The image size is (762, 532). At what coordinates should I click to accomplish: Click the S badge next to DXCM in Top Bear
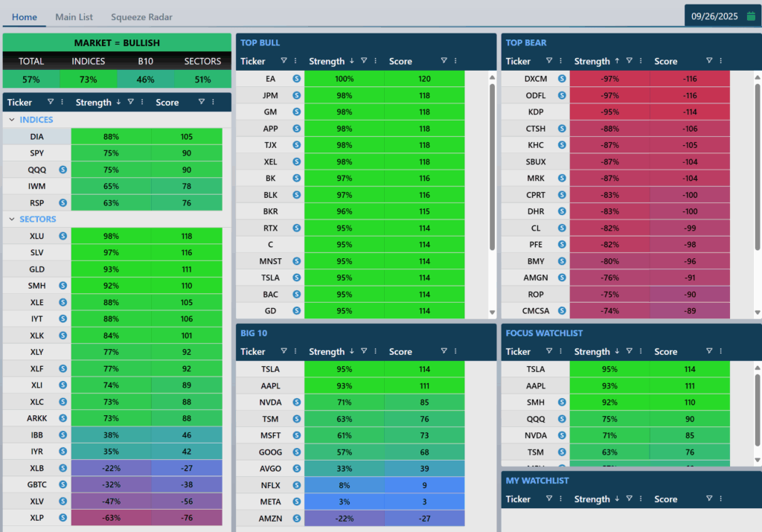[562, 78]
